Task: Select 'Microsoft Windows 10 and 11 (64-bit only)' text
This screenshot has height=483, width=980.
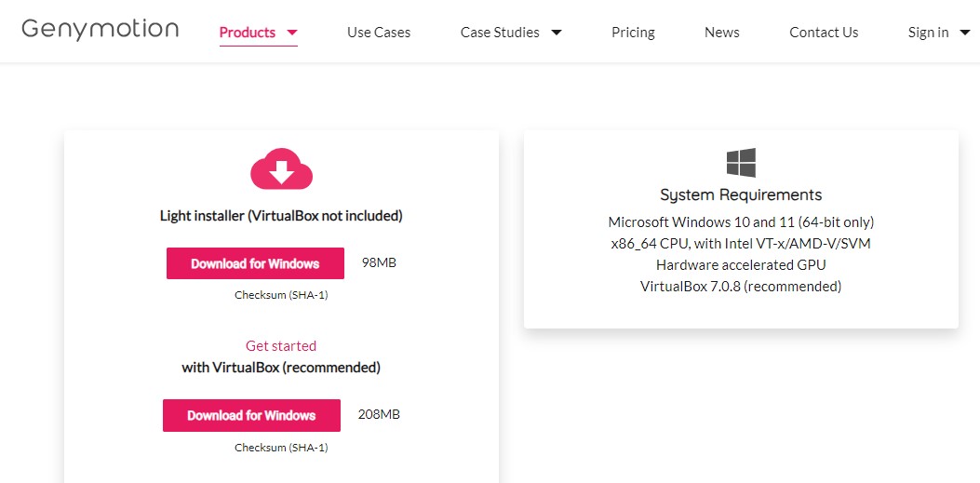Action: (x=741, y=221)
